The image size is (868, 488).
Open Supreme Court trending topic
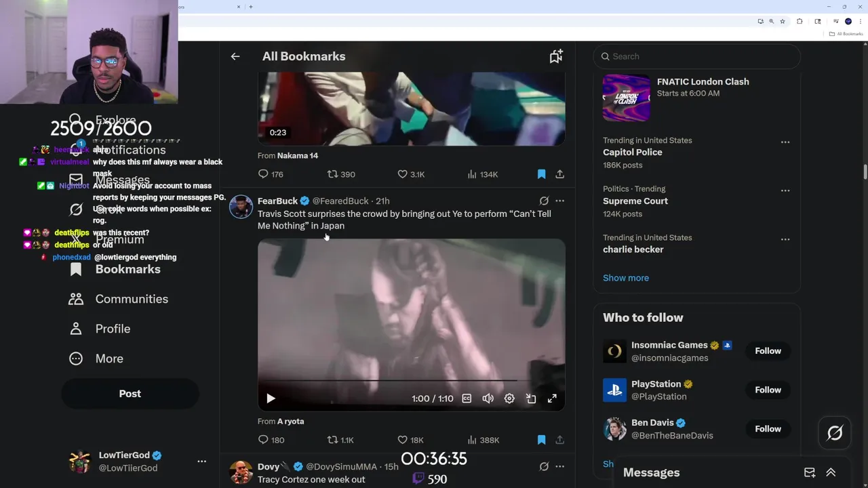635,201
